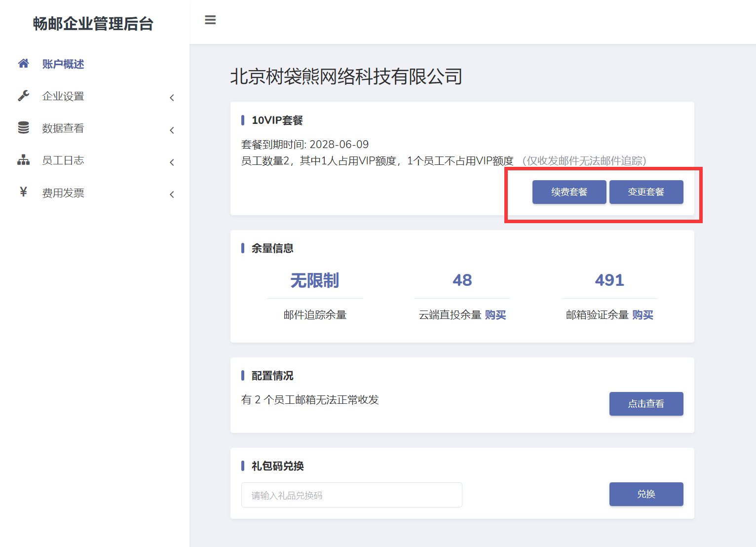Image resolution: width=756 pixels, height=547 pixels.
Task: Expand the 员工日志 chevron
Action: [172, 162]
